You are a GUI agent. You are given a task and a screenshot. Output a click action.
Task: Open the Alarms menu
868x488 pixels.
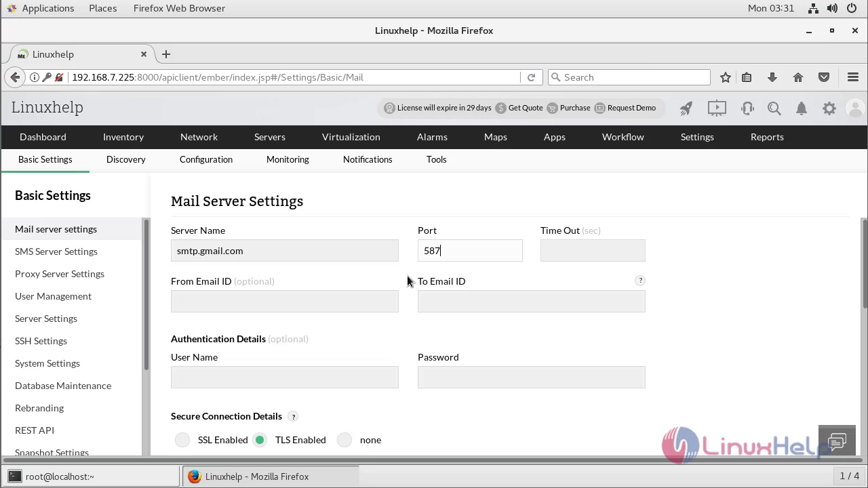[x=432, y=137]
